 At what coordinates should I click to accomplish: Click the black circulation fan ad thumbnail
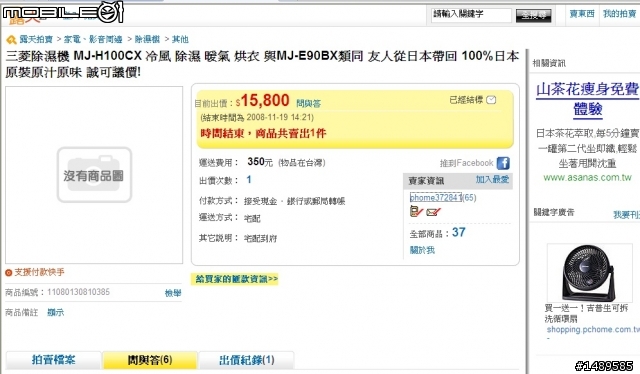tap(589, 272)
